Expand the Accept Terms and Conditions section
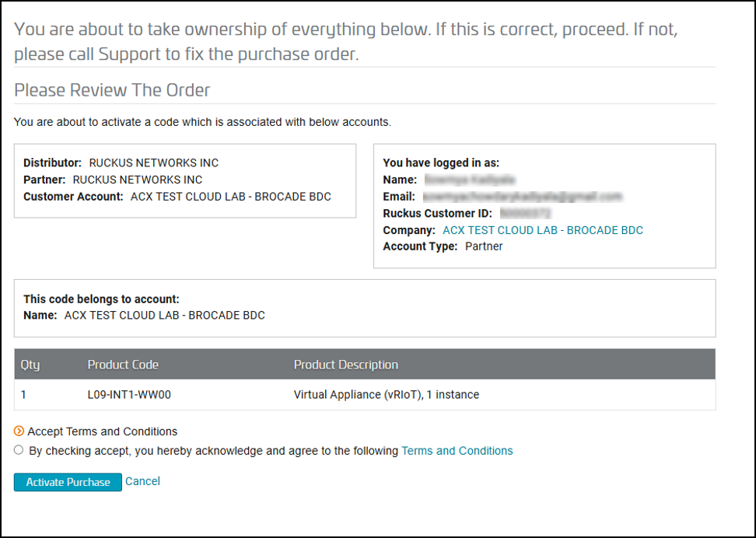Screen dimensions: 756x538 [x=102, y=431]
